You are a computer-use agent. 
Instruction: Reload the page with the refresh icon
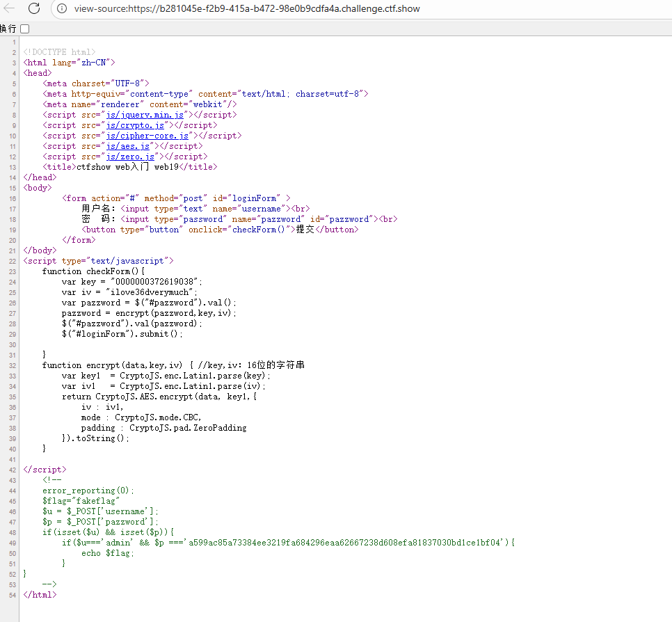click(34, 8)
